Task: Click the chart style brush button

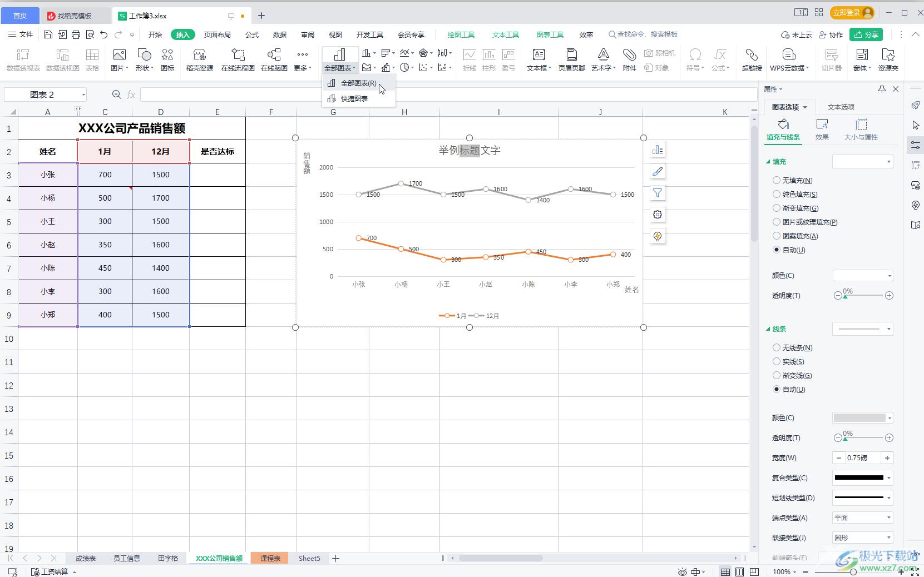Action: (x=658, y=172)
